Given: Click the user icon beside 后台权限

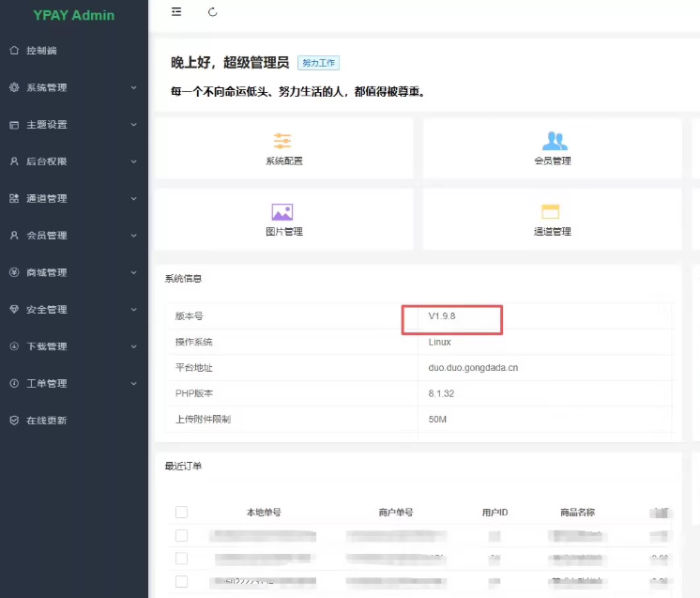Looking at the screenshot, I should pos(14,161).
